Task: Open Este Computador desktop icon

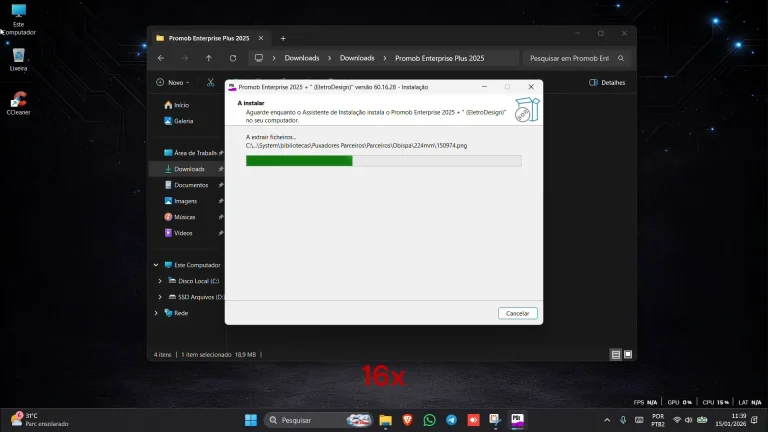Action: click(19, 19)
